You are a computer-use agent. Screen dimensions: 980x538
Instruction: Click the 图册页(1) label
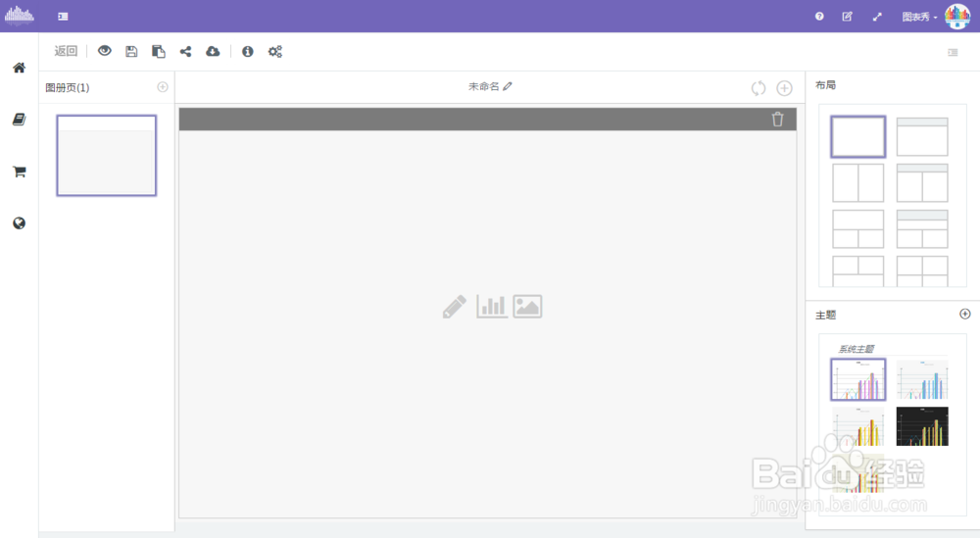[68, 87]
